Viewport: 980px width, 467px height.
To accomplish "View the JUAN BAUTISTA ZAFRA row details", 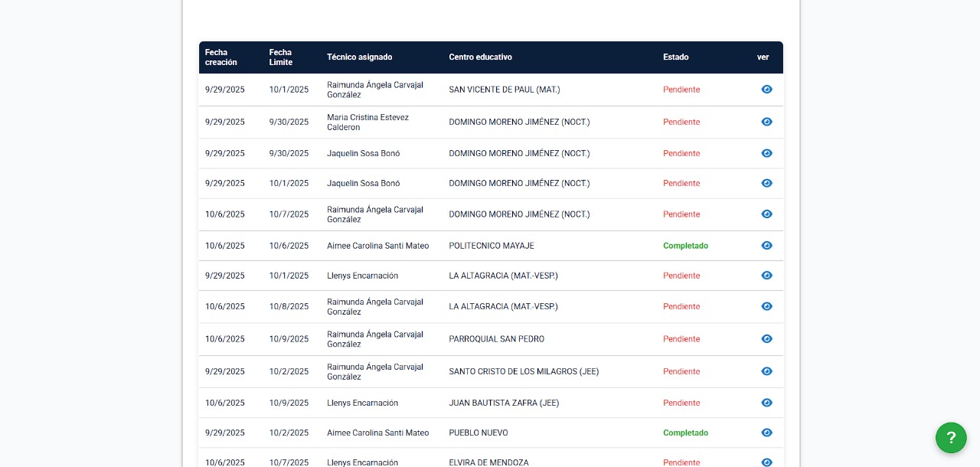I will click(x=766, y=403).
